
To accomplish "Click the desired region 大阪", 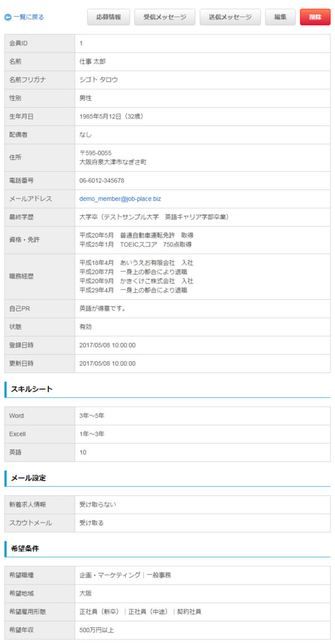I will (x=85, y=593).
